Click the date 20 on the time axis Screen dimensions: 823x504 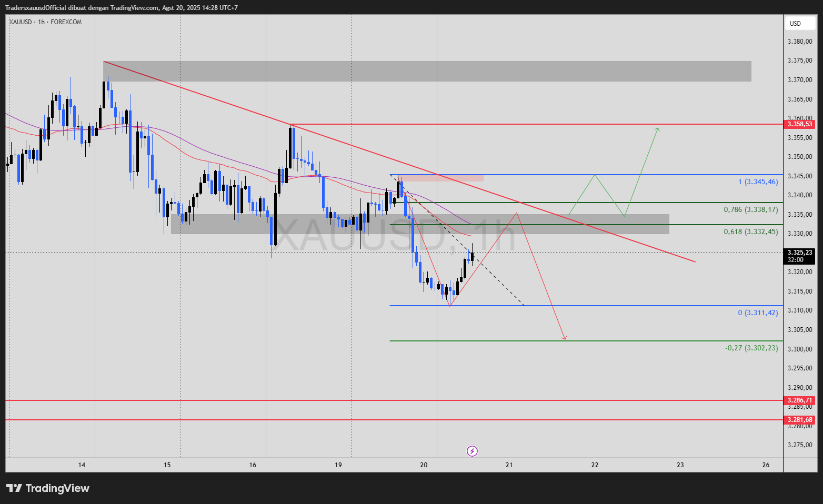coord(423,465)
